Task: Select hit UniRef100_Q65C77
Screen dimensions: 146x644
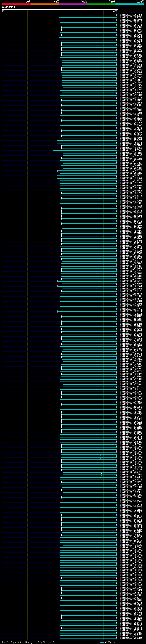Action: 131,170
